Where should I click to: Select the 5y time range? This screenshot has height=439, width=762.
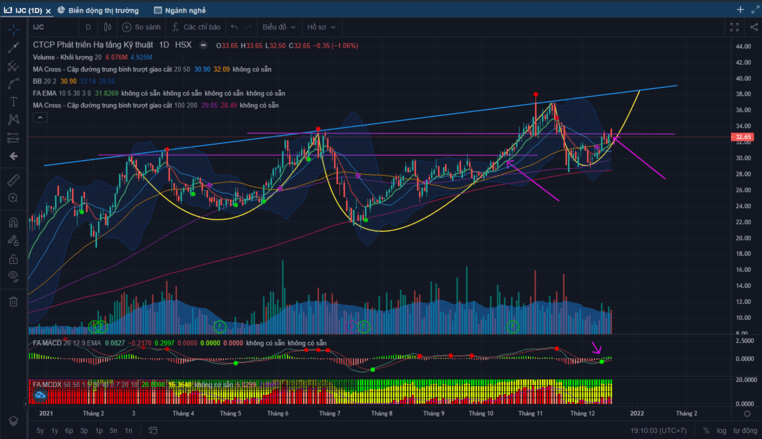tap(39, 430)
